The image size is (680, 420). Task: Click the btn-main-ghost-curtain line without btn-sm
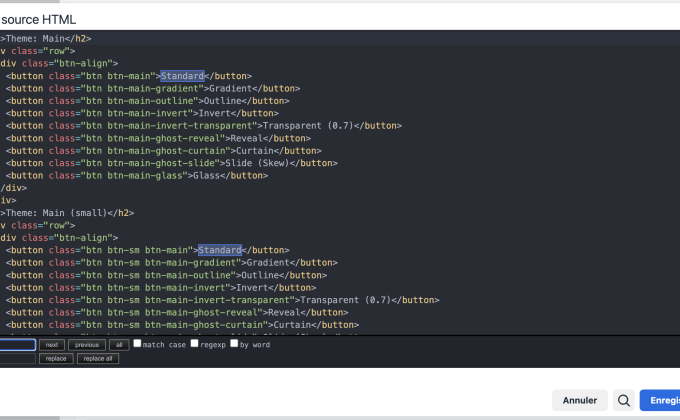[163, 151]
